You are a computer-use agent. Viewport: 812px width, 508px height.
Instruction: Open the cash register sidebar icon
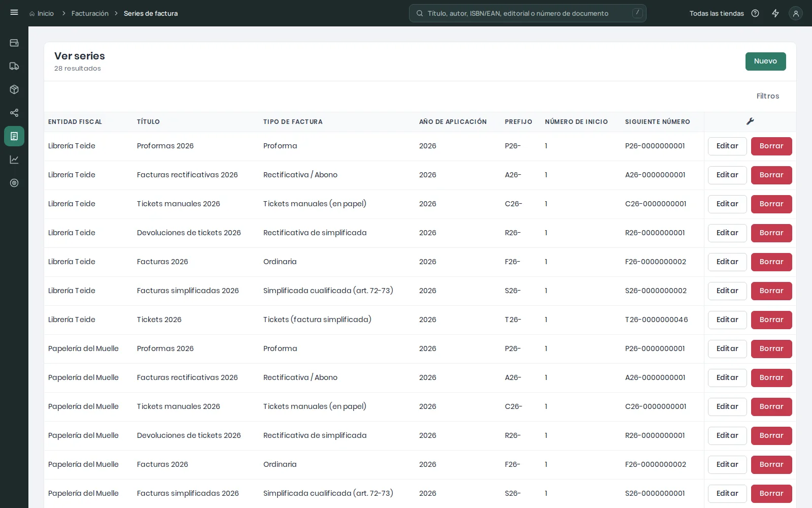click(14, 43)
